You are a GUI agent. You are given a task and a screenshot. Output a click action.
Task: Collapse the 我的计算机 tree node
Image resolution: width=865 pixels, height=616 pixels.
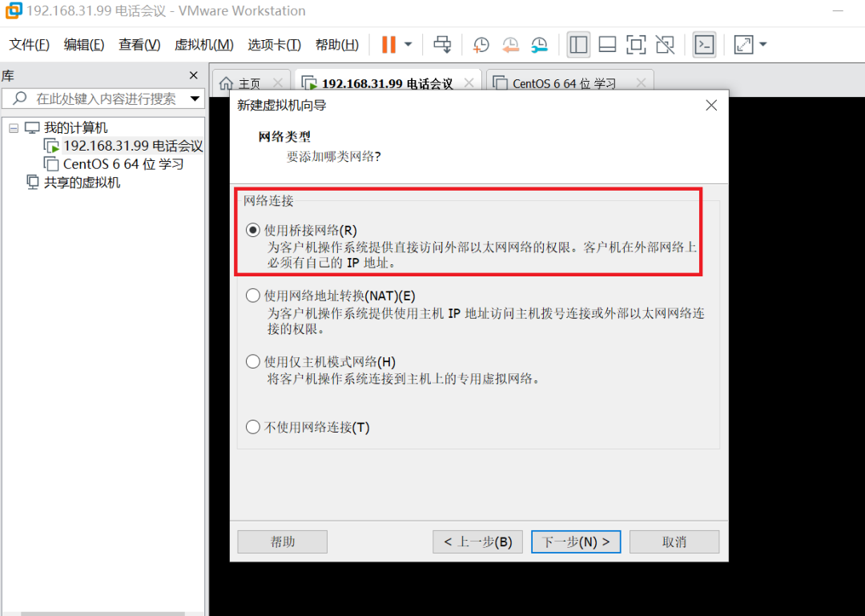14,128
